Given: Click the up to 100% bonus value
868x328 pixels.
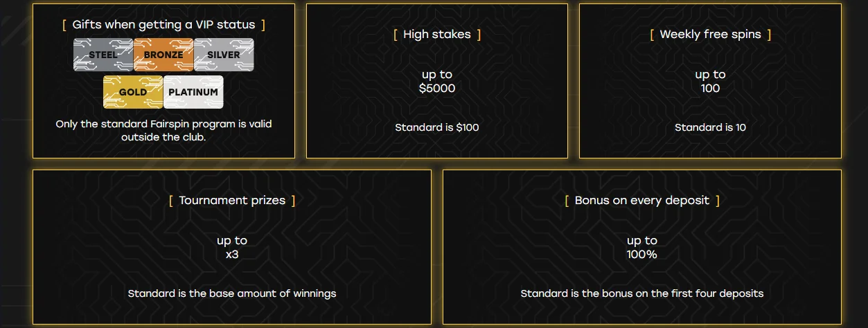Looking at the screenshot, I should tap(642, 248).
